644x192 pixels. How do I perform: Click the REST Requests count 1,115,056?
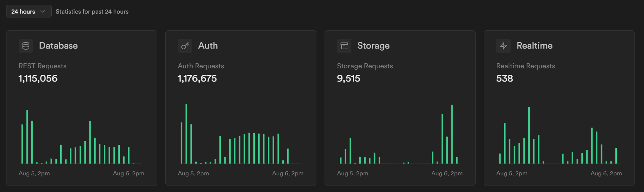(x=38, y=78)
